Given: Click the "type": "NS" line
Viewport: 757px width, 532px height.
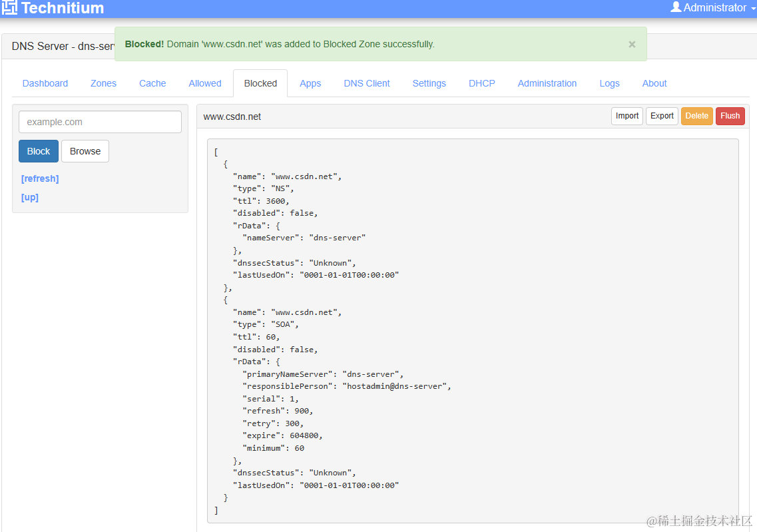Looking at the screenshot, I should 263,188.
